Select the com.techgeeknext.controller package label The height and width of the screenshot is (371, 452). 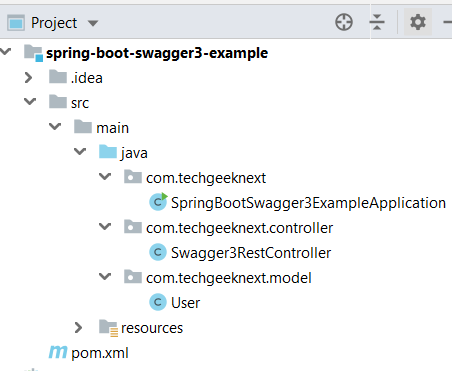pos(239,228)
